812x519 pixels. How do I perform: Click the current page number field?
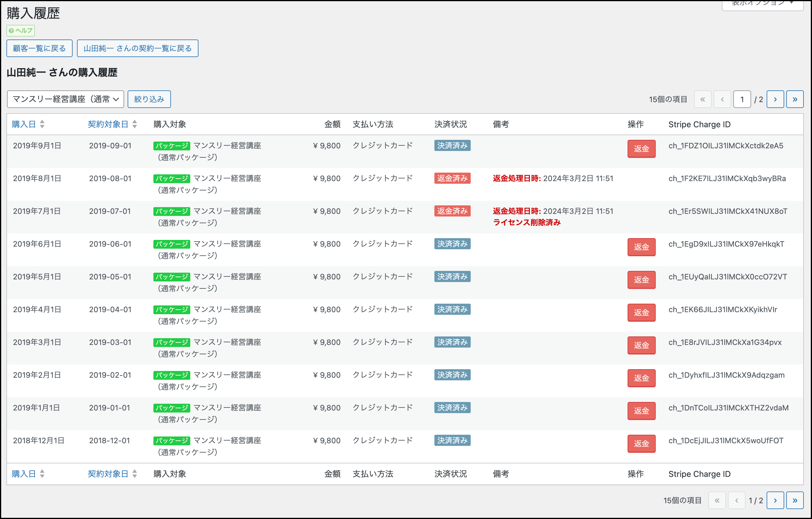(x=742, y=99)
